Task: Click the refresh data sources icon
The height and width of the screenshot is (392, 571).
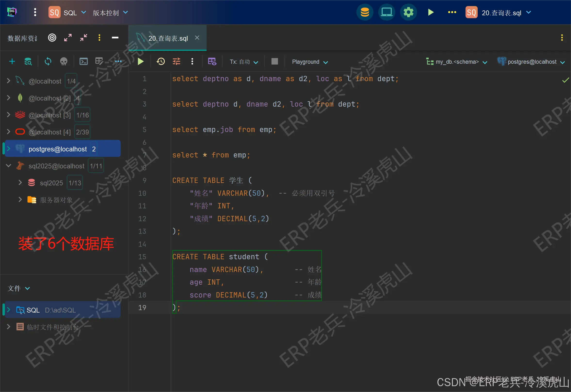Action: point(48,61)
